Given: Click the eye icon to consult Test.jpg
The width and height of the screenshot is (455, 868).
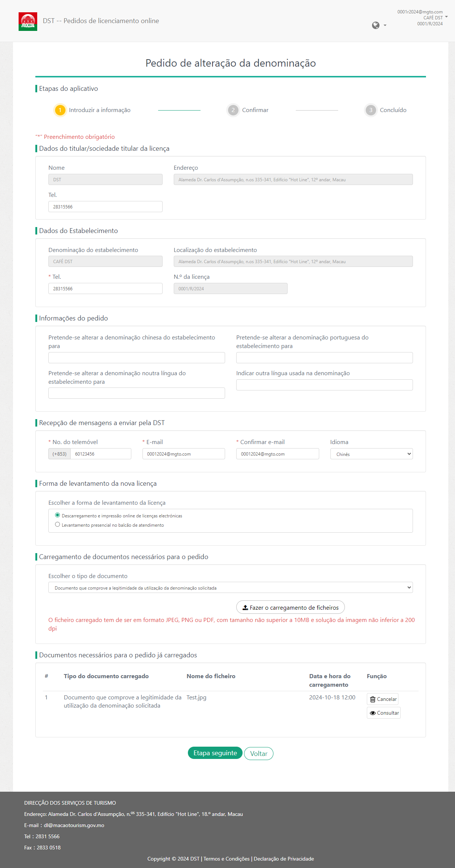Looking at the screenshot, I should point(373,713).
